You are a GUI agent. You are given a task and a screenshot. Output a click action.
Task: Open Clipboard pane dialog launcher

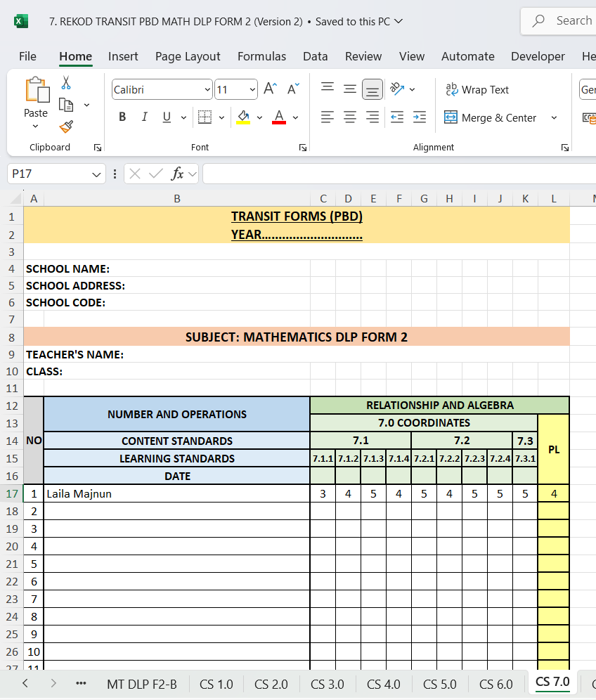[98, 148]
